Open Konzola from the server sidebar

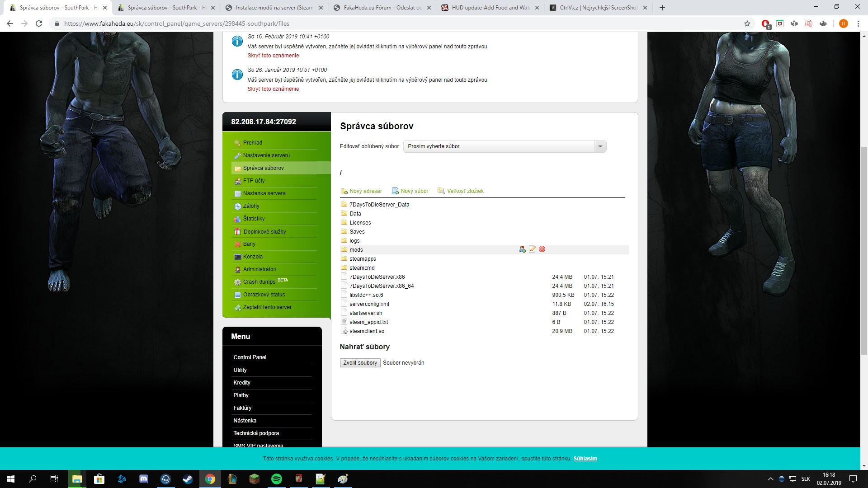[x=253, y=257]
